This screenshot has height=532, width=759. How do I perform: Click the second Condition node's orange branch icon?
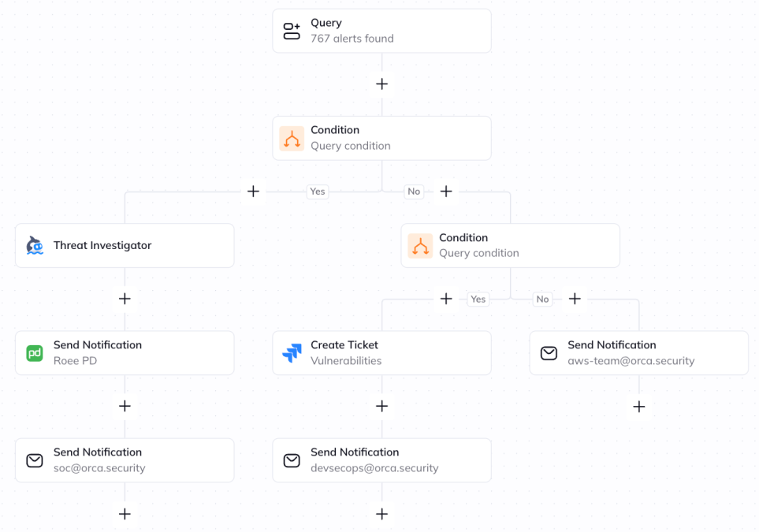pos(420,246)
